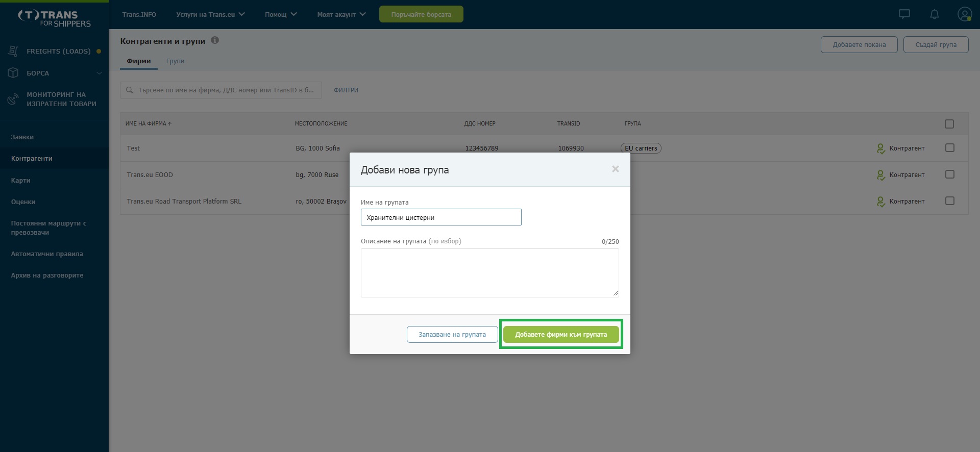Image resolution: width=980 pixels, height=452 pixels.
Task: Click the Freights (Loads) sidebar icon
Action: pos(13,51)
